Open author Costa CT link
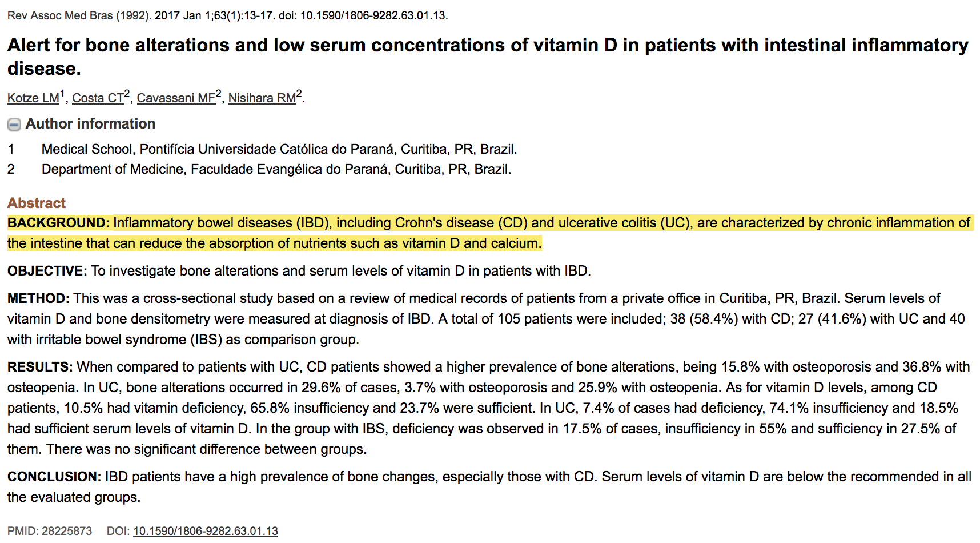Image resolution: width=980 pixels, height=543 pixels. [x=98, y=98]
